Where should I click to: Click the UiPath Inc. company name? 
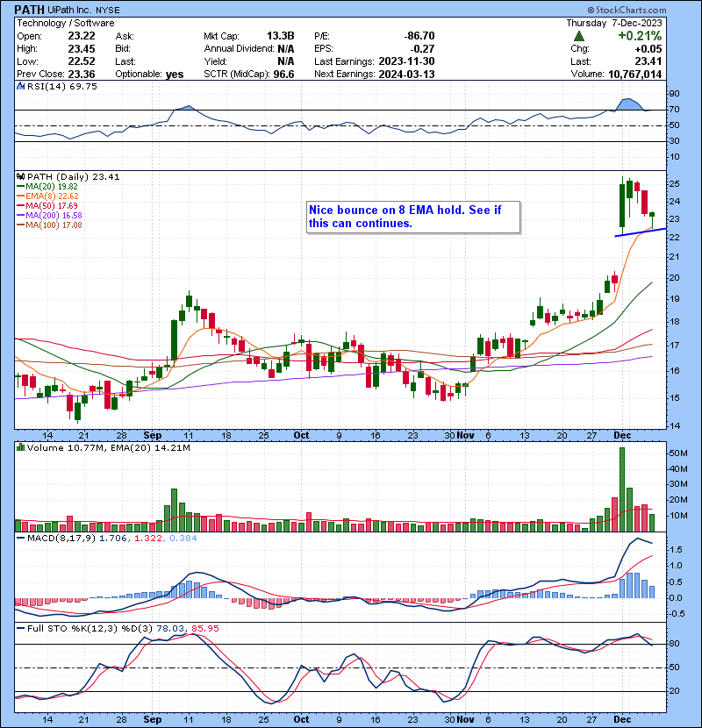point(70,10)
